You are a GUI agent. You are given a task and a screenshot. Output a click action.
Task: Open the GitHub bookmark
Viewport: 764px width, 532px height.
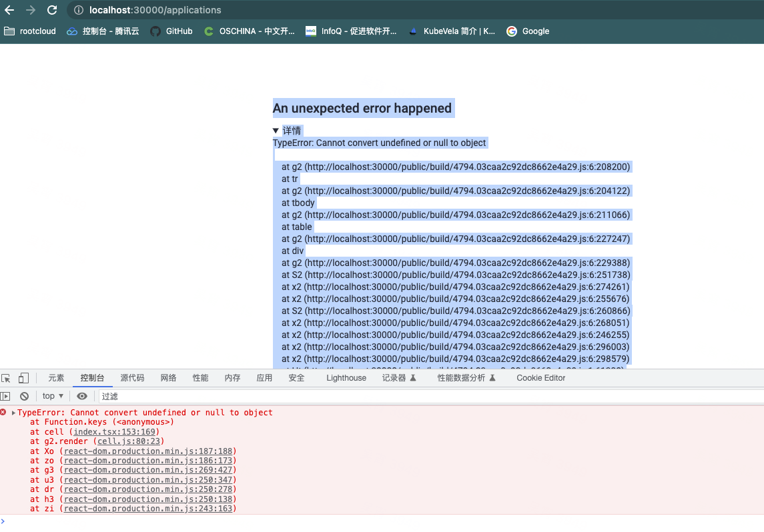pos(171,31)
